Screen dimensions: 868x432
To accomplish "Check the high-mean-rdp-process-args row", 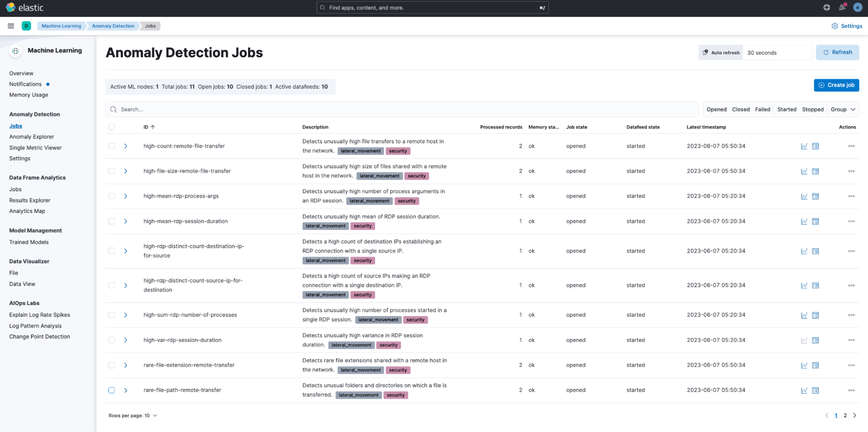I will (x=112, y=196).
